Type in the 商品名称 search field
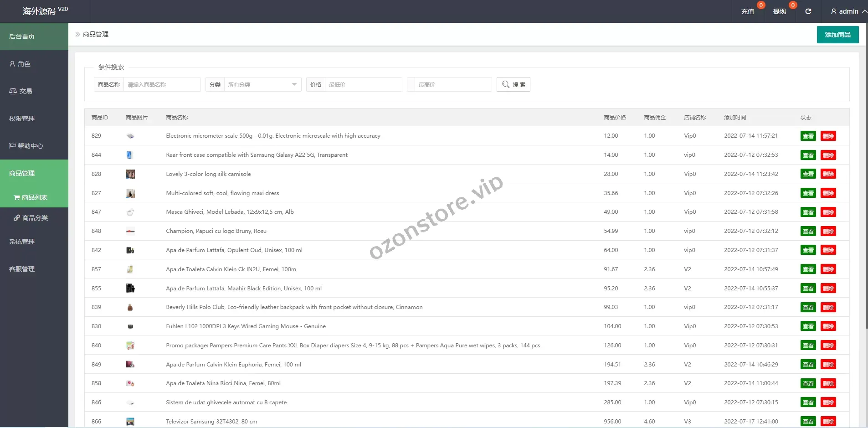868x428 pixels. point(162,84)
